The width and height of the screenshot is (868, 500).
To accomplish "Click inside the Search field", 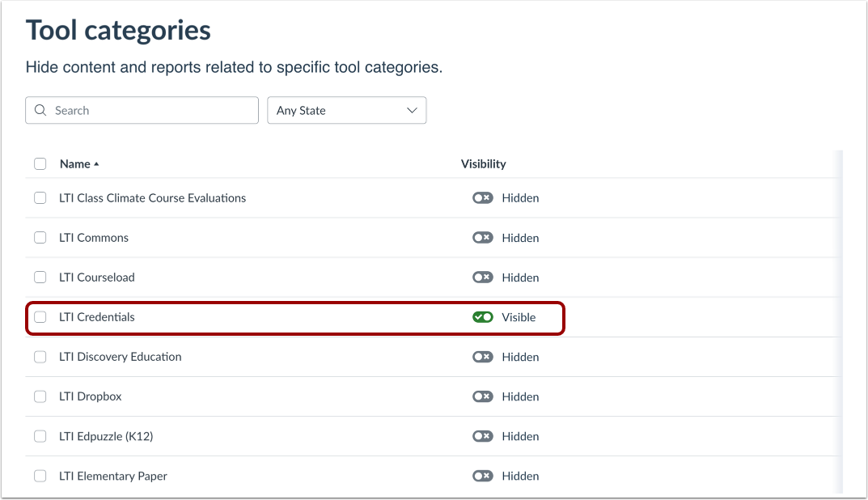I will coord(142,110).
